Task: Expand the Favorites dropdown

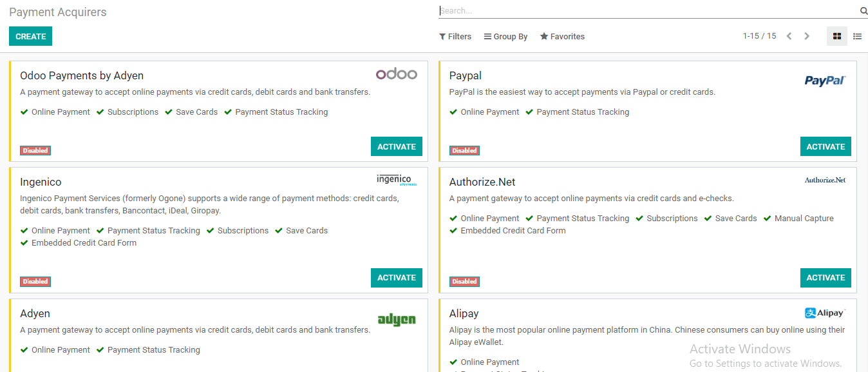Action: [x=563, y=37]
